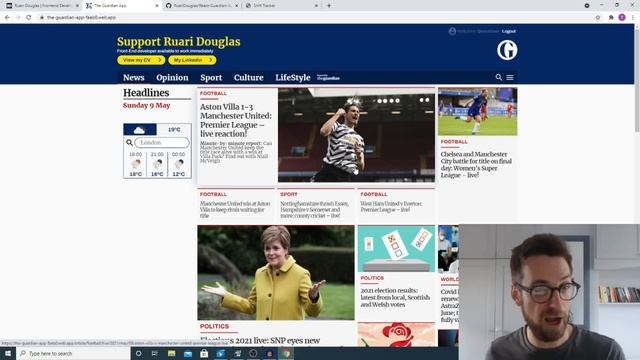Click the 18:00 forecast weather icon
640x360 pixels.
(136, 164)
